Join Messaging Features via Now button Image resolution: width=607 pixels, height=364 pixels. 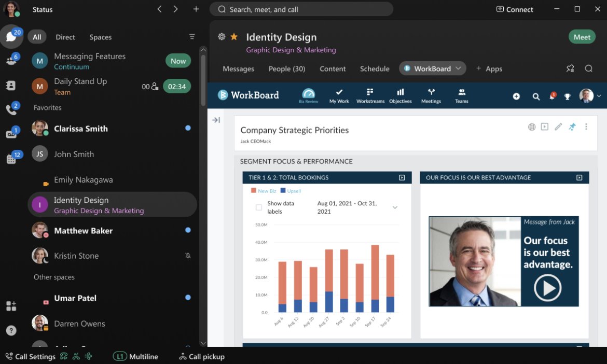(x=178, y=61)
